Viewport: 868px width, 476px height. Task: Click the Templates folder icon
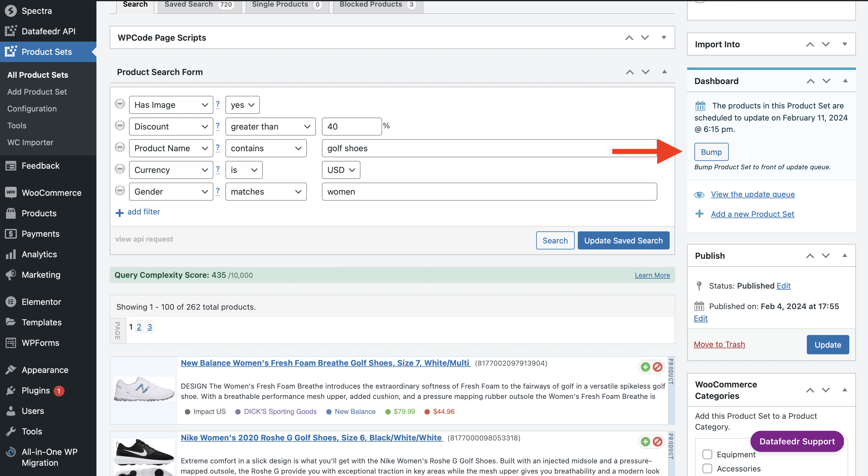[11, 322]
